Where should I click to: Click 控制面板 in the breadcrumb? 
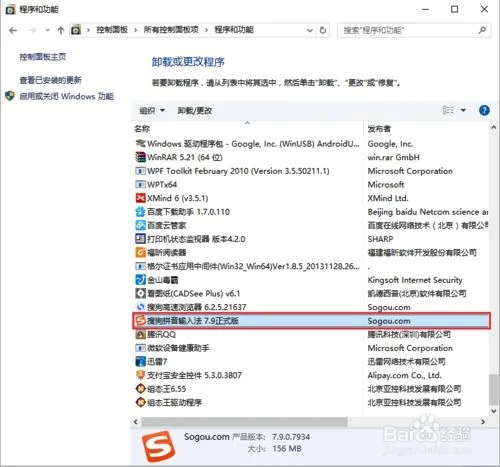tap(112, 30)
